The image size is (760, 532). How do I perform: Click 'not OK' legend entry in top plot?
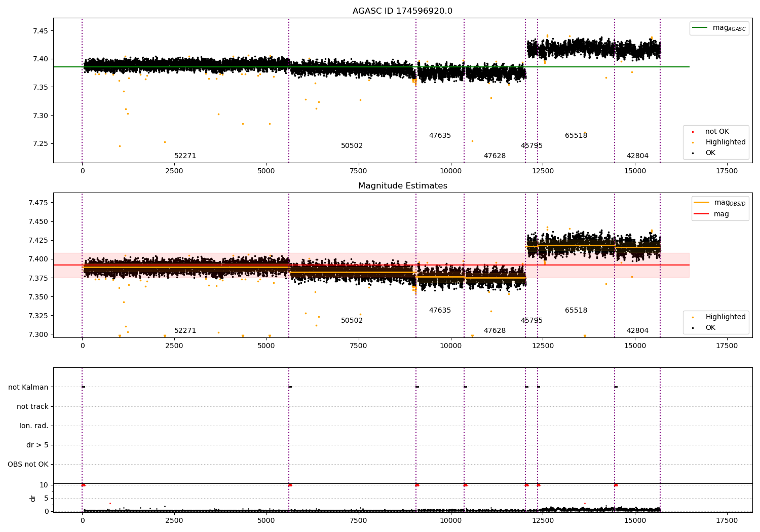717,132
